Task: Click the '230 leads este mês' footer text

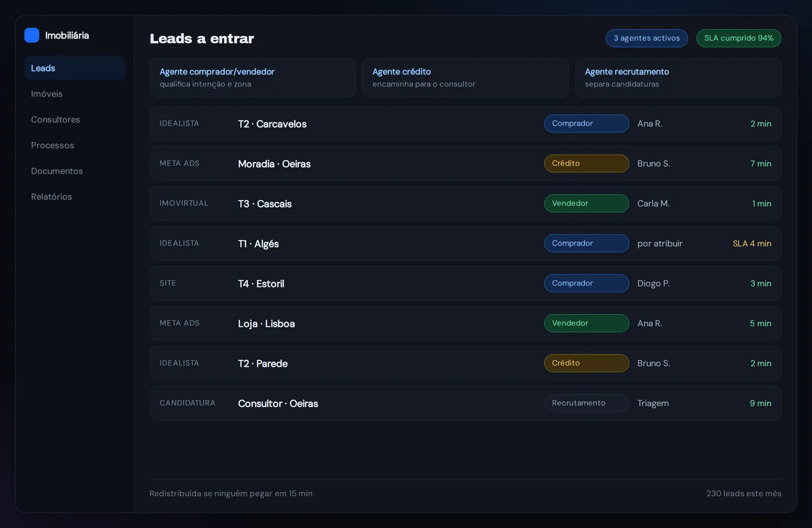Action: click(x=744, y=494)
